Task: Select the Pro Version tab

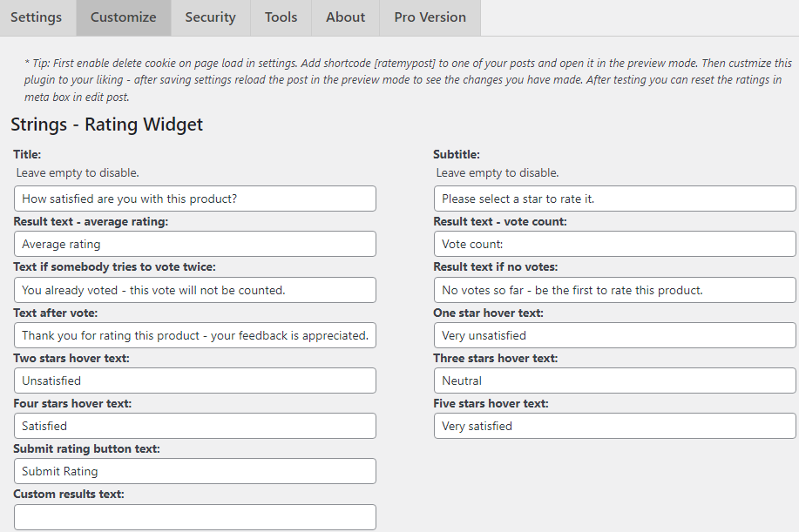Action: 430,17
